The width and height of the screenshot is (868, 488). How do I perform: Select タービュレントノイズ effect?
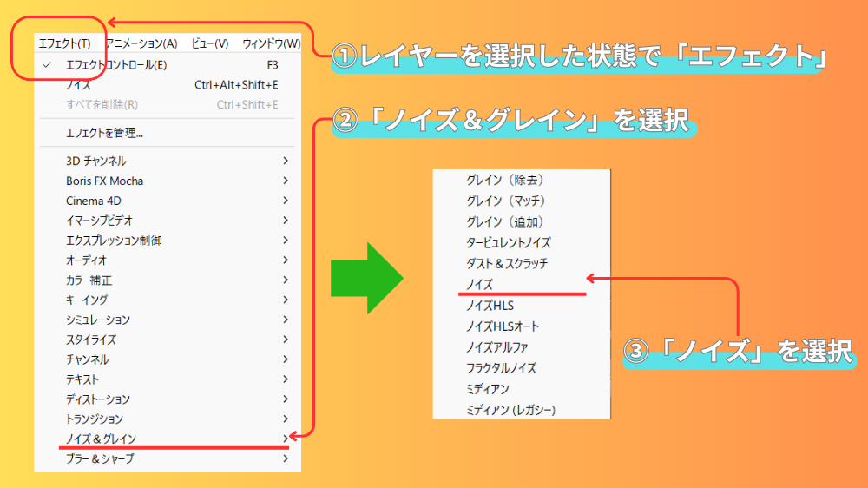click(x=508, y=243)
